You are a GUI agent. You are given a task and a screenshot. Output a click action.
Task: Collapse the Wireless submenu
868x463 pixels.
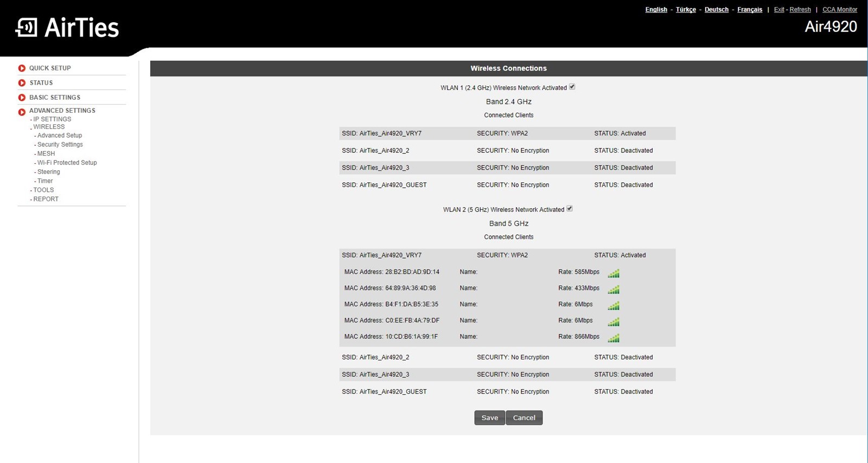point(49,127)
